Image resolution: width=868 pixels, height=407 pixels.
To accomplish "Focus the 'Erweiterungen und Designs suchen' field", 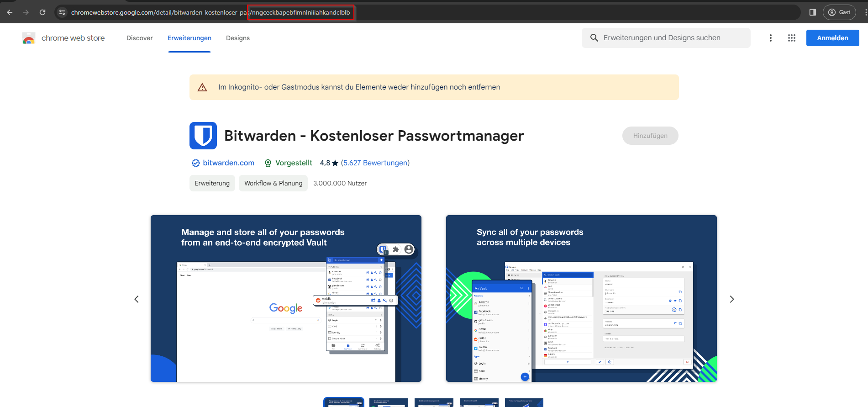I will click(x=666, y=38).
